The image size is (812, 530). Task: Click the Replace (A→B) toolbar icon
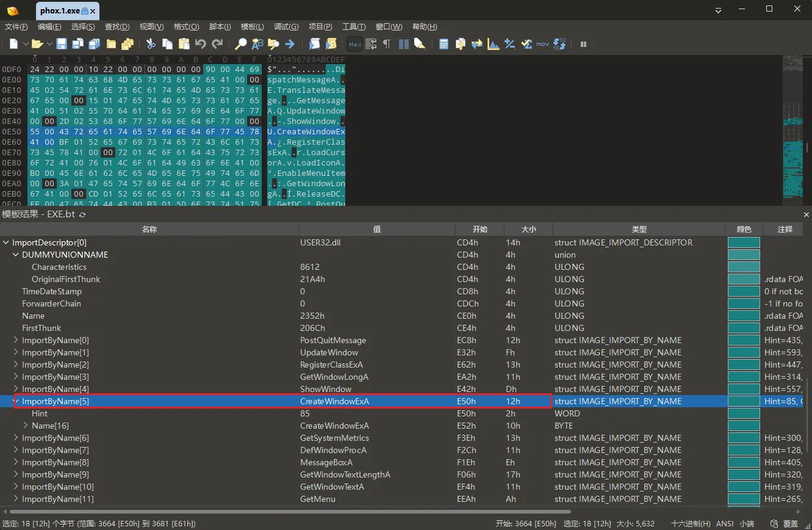click(257, 44)
